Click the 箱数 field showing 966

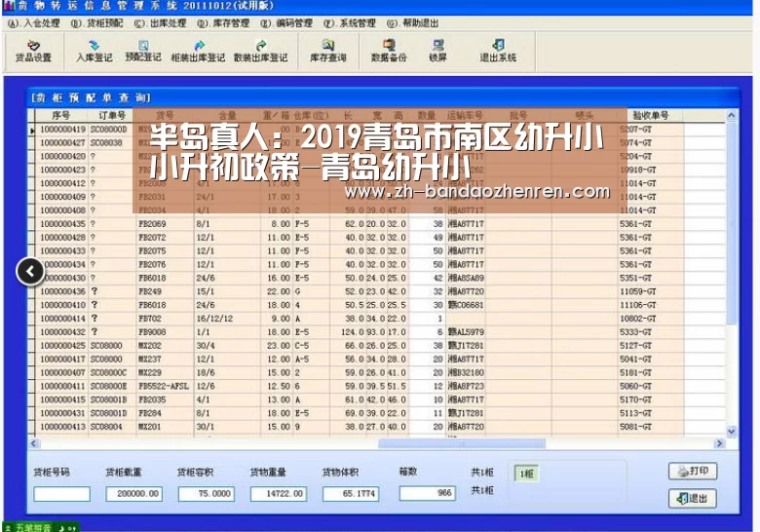428,493
